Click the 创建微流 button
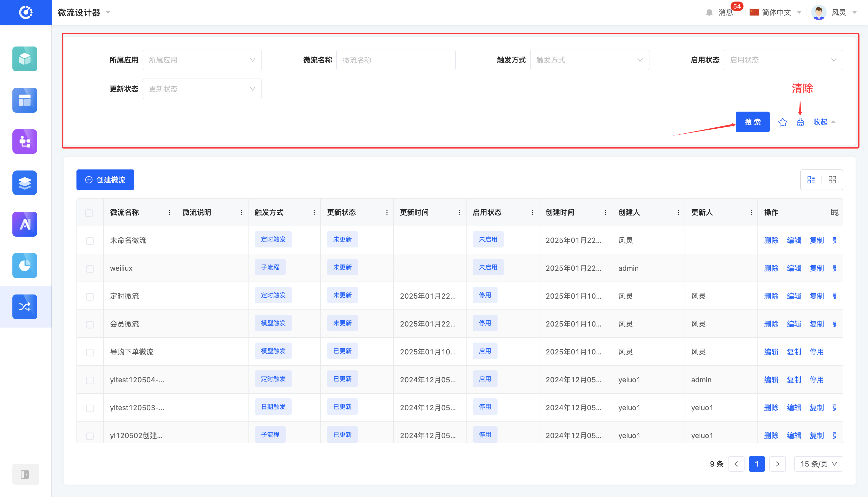The width and height of the screenshot is (868, 497). click(105, 180)
